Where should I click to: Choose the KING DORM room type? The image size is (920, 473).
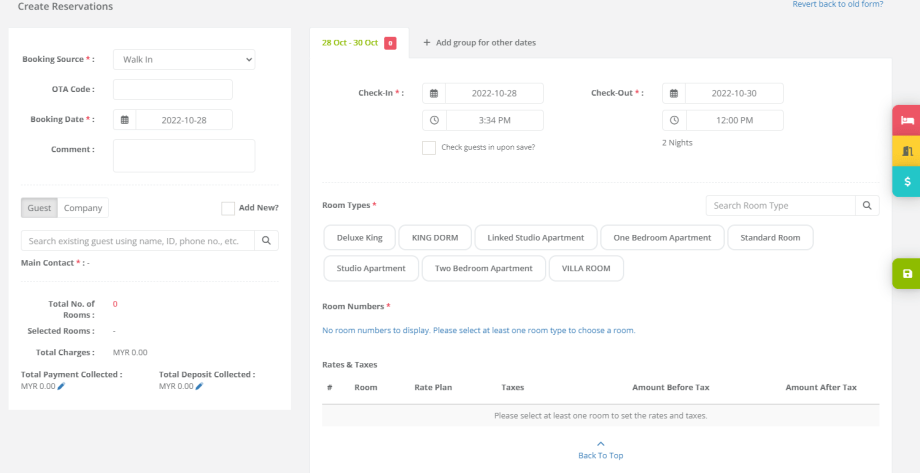pos(435,238)
